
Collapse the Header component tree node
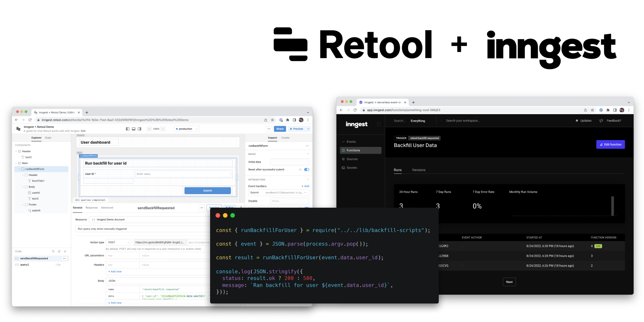click(16, 151)
